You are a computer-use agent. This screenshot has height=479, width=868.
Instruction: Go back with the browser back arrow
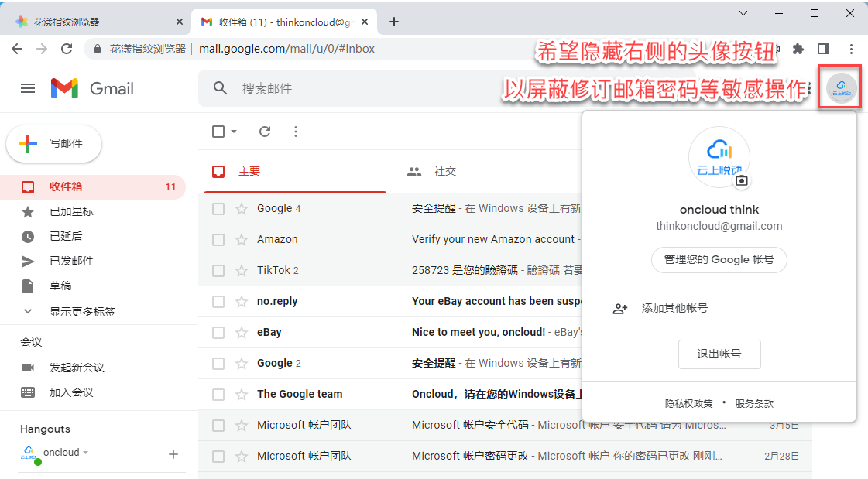(17, 49)
